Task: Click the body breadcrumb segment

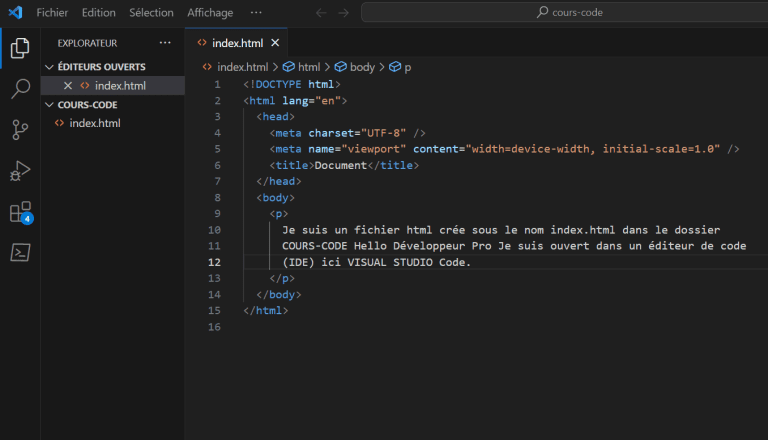Action: 362,67
